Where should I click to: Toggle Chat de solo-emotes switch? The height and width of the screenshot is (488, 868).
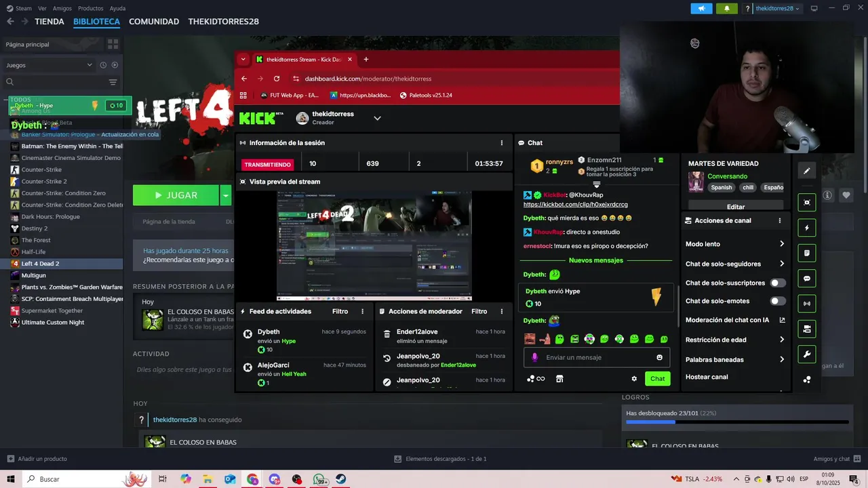(x=778, y=301)
